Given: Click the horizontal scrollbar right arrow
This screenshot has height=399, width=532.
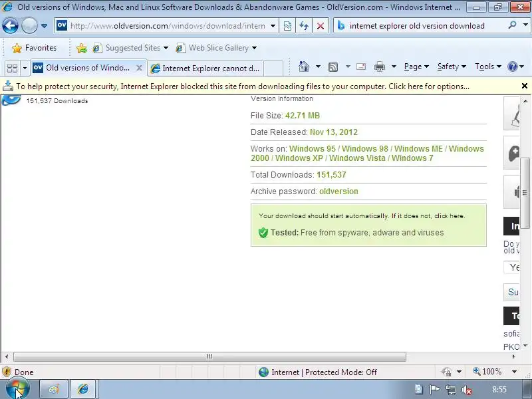Looking at the screenshot, I should 513,356.
